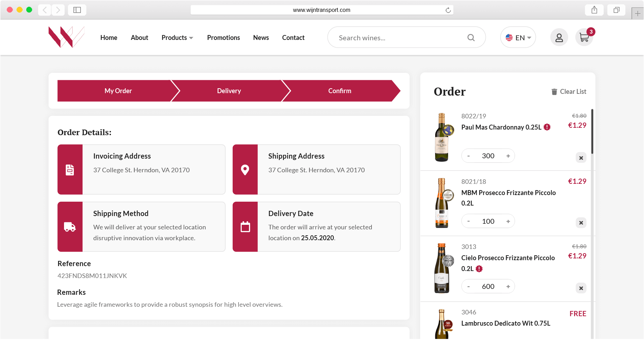This screenshot has width=644, height=340.
Task: Click the warning icon beside Paul Mas Chardonnay
Action: pos(547,127)
